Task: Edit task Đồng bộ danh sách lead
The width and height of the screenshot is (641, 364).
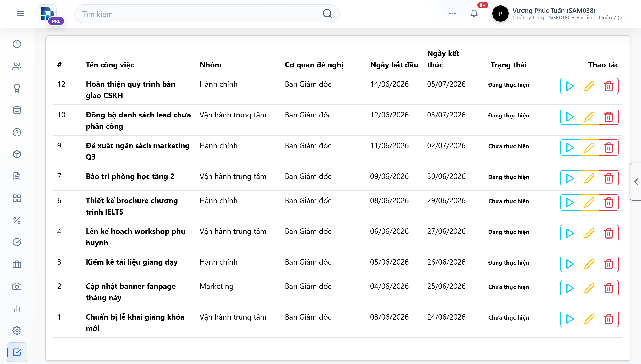Action: (589, 117)
